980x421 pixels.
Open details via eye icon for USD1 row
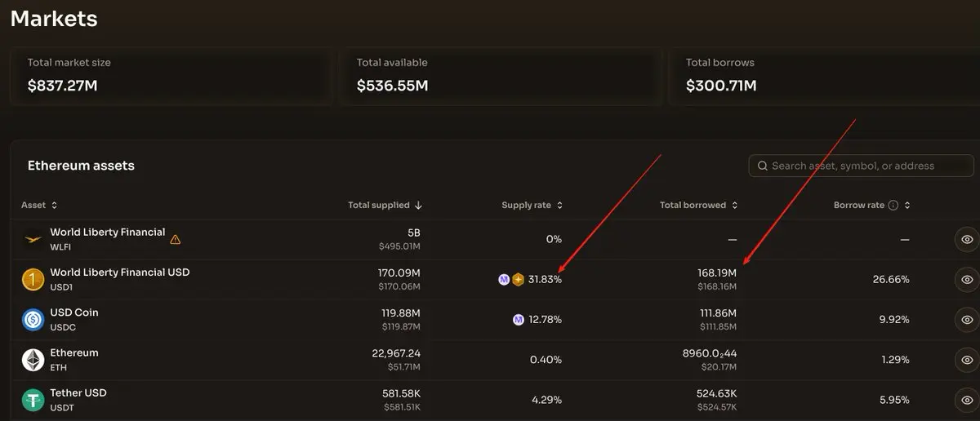967,280
